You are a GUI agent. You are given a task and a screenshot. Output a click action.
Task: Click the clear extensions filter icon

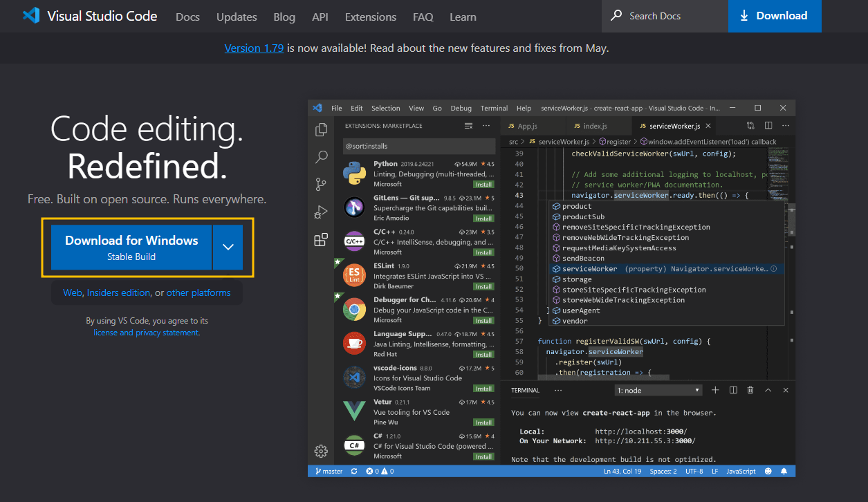(x=468, y=126)
